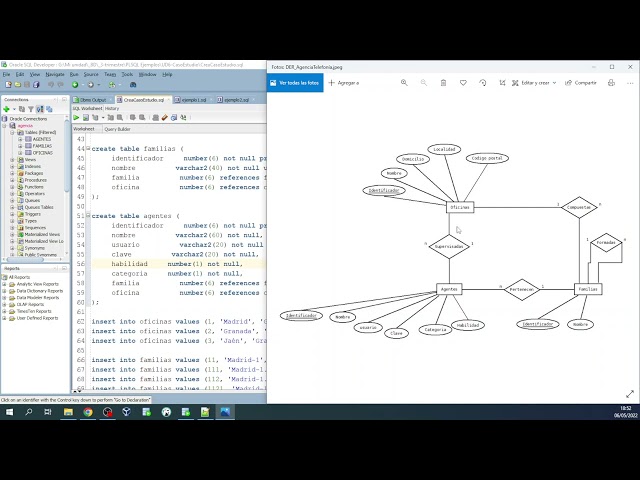Image resolution: width=640 pixels, height=480 pixels.
Task: Click the Task View taskbar icon
Action: (x=48, y=412)
